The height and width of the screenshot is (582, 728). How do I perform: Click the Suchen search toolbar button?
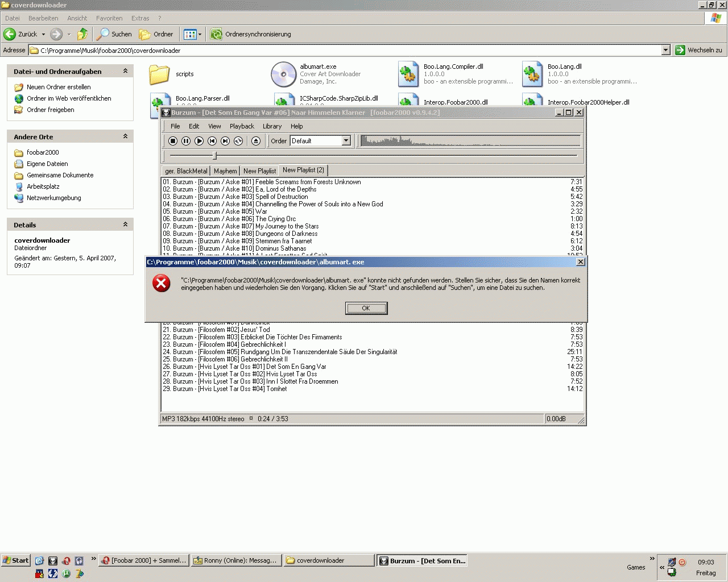114,34
